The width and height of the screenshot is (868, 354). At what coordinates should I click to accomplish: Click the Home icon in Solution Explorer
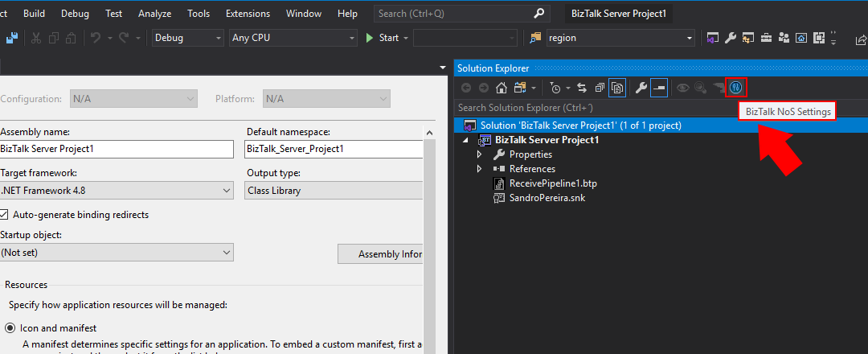tap(501, 88)
